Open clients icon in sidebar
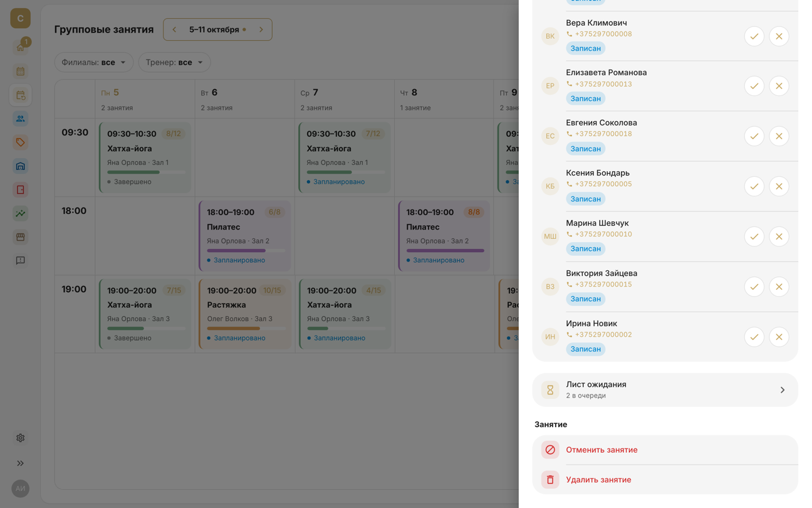 tap(21, 119)
